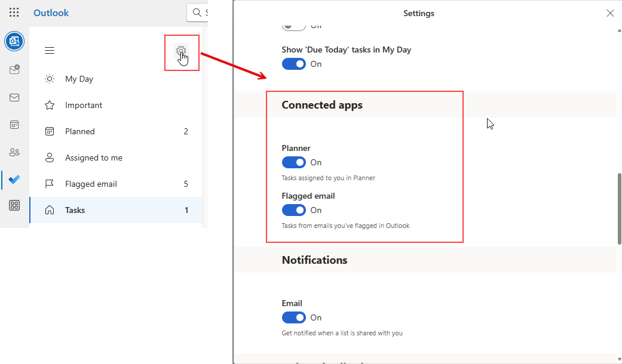The image size is (622, 364).
Task: Turn off the Flagged email toggle
Action: [293, 209]
